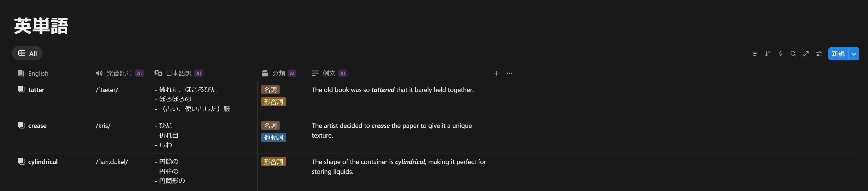Screen dimensions: 868x191
Task: Add a new property with the plus icon
Action: (496, 73)
